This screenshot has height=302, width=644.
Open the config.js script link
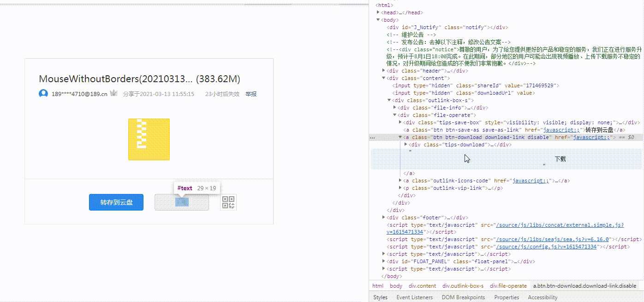[x=546, y=247]
